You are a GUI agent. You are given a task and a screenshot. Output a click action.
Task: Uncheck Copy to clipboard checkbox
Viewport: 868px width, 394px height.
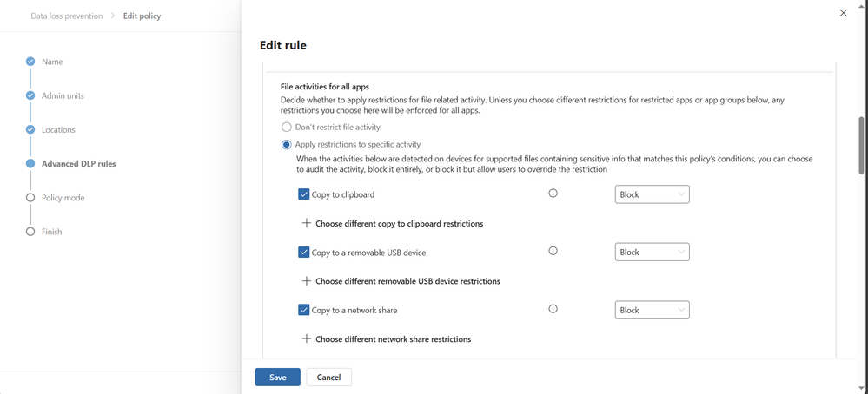(x=303, y=194)
